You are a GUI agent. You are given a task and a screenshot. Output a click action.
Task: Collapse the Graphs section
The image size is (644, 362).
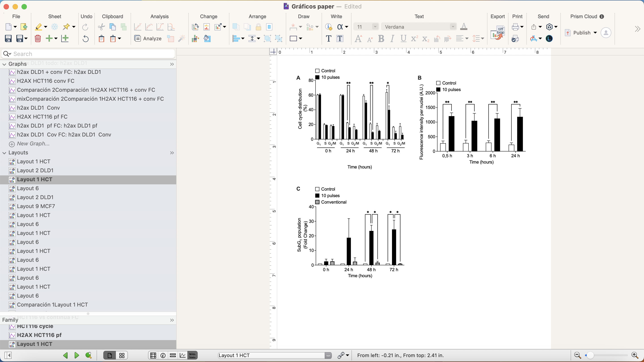[4, 64]
